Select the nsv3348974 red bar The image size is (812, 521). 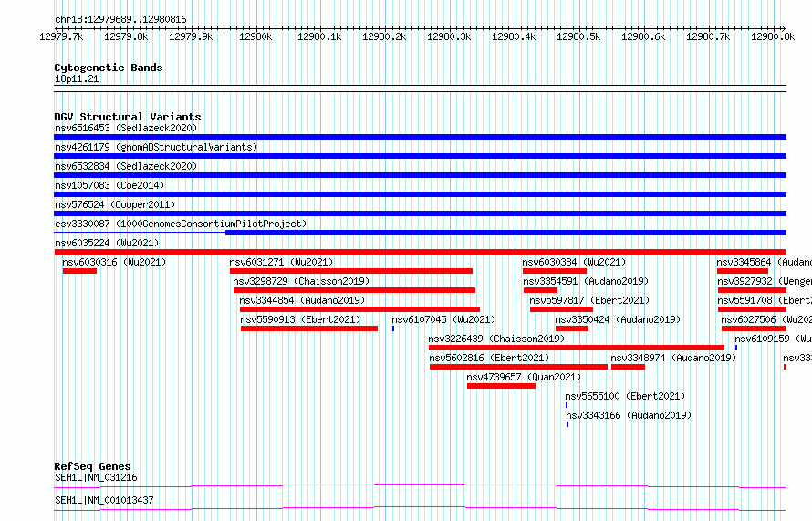click(629, 367)
